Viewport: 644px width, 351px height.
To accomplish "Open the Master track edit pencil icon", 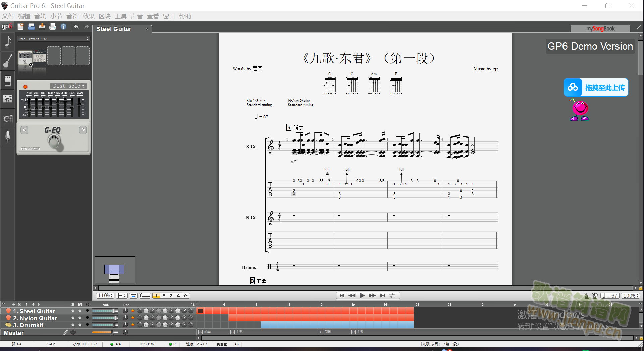I will point(65,332).
